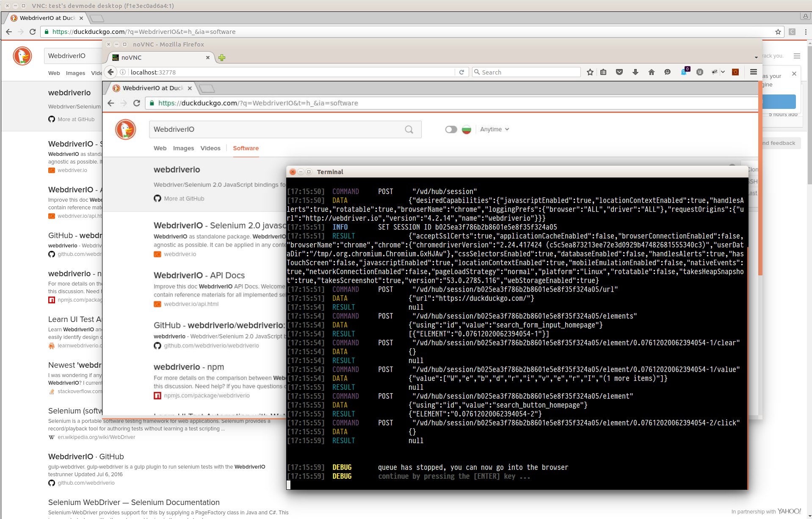This screenshot has height=519, width=812.
Task: Open Ghostery icon with 0 badge
Action: point(685,71)
